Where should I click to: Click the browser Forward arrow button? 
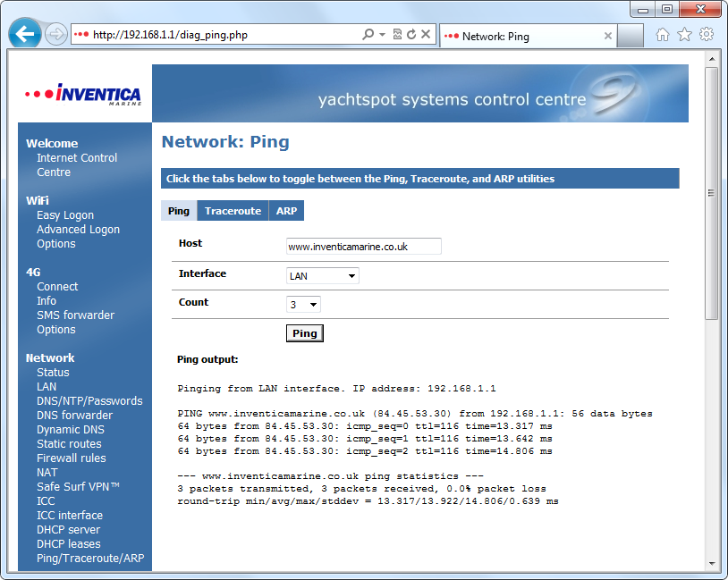tap(56, 34)
